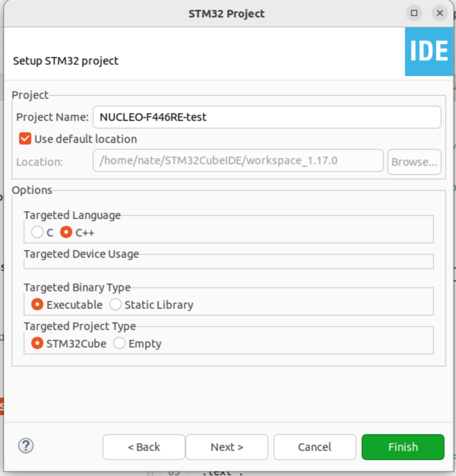Click the 'Project Name:' label

click(x=52, y=117)
